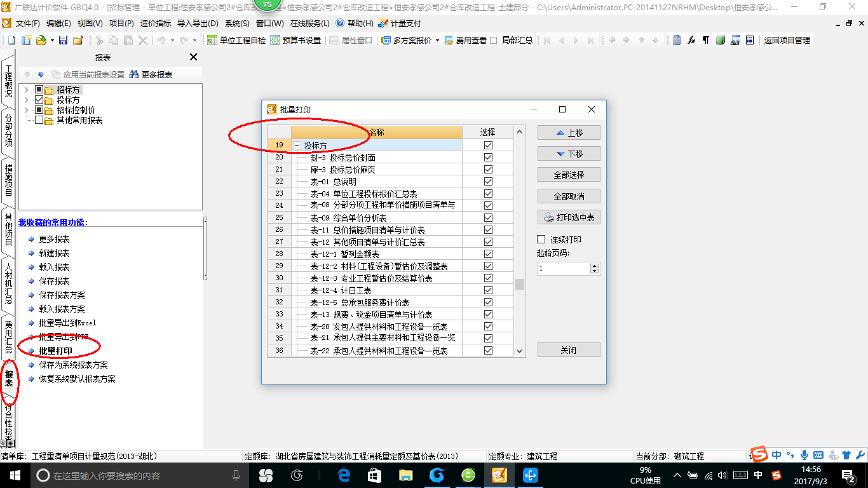Click 批量打印 link in favorites
Image resolution: width=868 pixels, height=488 pixels.
[56, 351]
